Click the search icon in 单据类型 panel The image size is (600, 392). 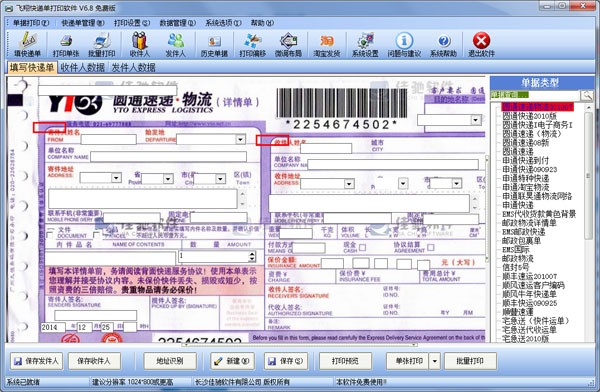click(x=587, y=95)
